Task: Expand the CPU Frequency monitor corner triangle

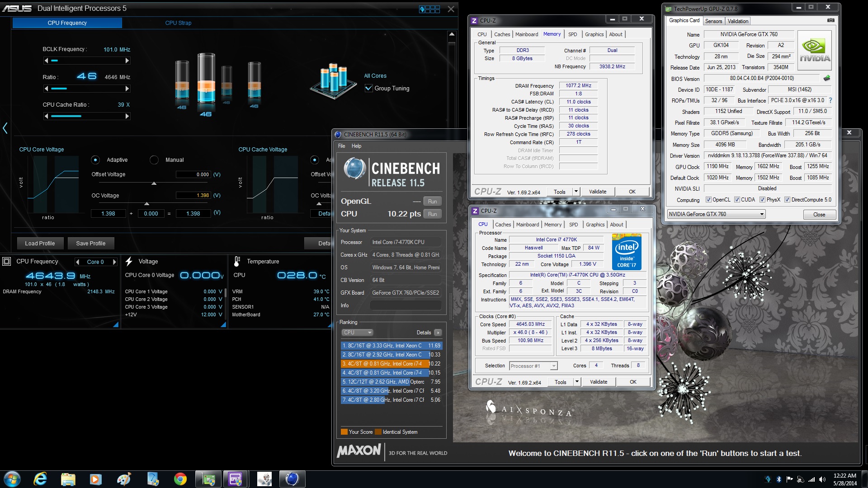Action: [x=116, y=324]
